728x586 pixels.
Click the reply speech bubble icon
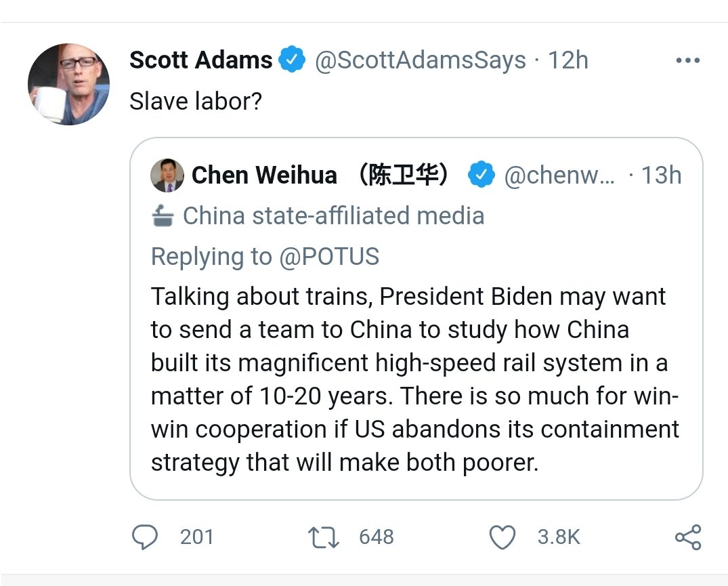tap(144, 537)
